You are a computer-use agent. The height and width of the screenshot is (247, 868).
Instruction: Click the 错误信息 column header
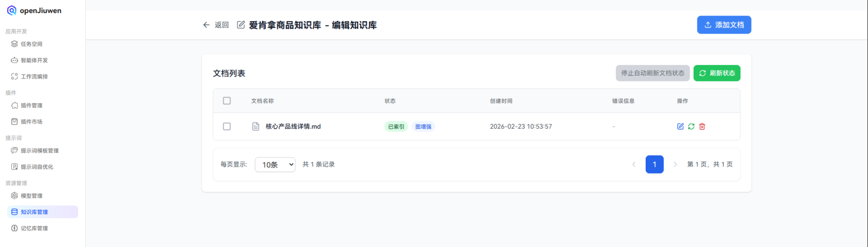pyautogui.click(x=623, y=101)
